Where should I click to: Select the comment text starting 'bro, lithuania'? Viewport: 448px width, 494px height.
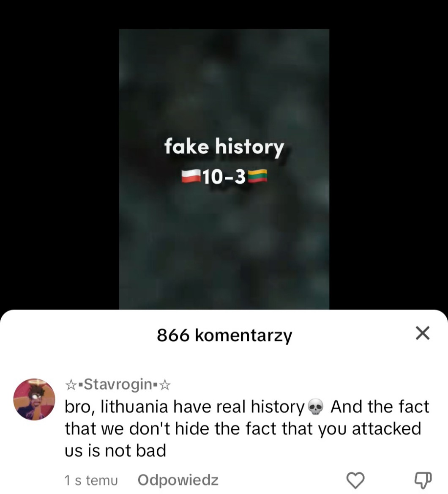(247, 428)
